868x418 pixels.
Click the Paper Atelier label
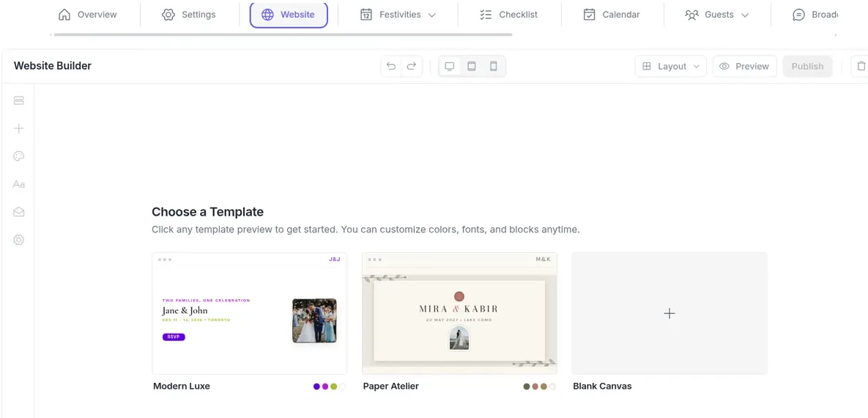391,386
